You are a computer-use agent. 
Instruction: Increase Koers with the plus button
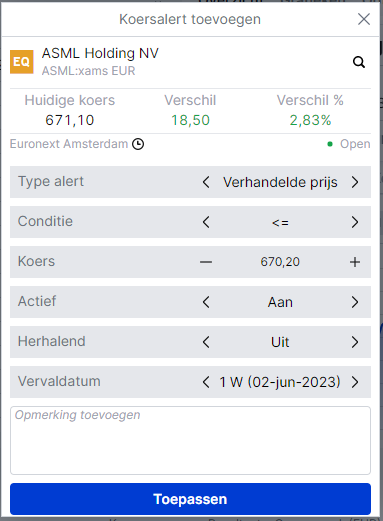[355, 262]
